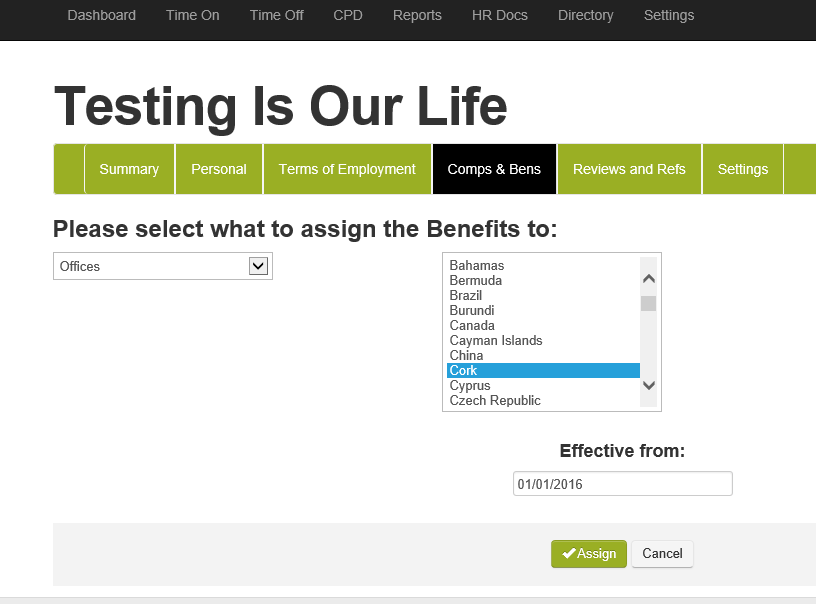Click the Comps & Bens tab
The height and width of the screenshot is (604, 816).
point(494,169)
